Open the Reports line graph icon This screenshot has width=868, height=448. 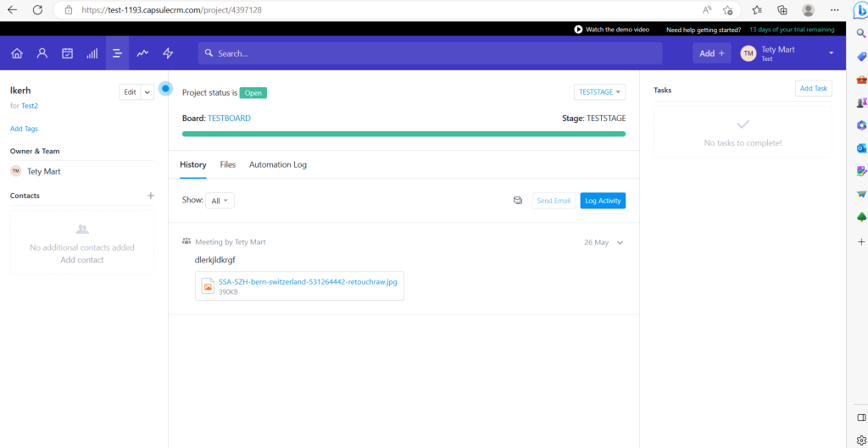point(142,53)
